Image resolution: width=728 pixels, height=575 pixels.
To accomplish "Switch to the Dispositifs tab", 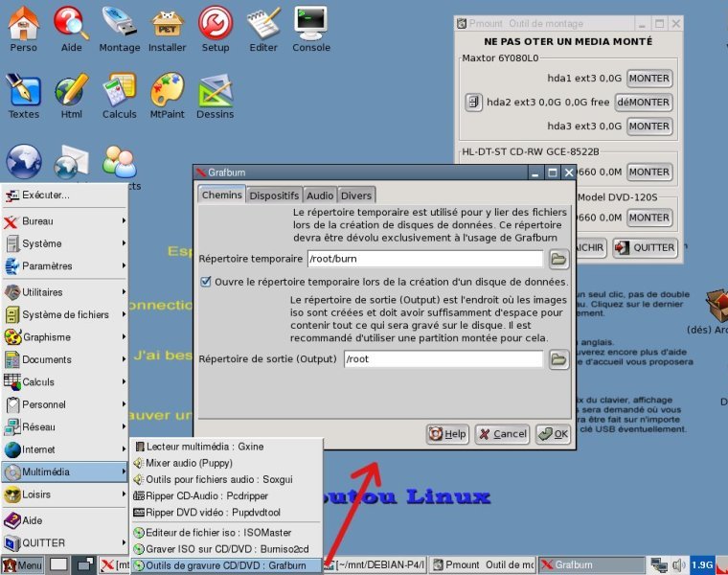I will point(274,195).
